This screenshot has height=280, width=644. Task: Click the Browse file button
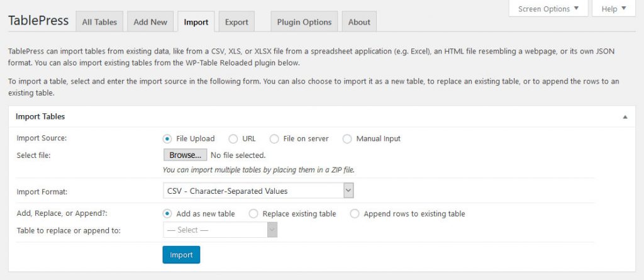pos(184,155)
